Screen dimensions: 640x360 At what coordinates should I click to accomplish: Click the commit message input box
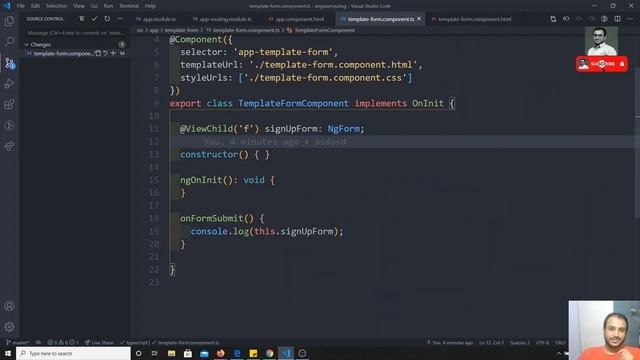coord(75,33)
